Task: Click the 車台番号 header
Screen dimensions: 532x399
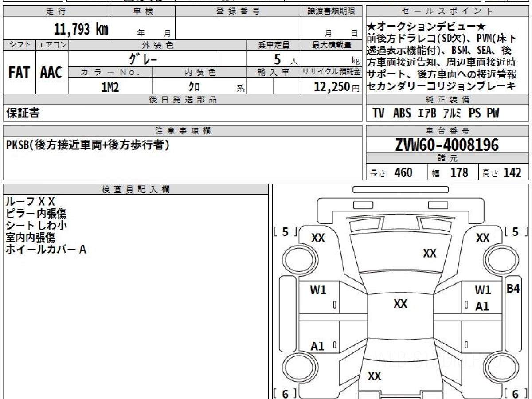Action: (x=448, y=131)
